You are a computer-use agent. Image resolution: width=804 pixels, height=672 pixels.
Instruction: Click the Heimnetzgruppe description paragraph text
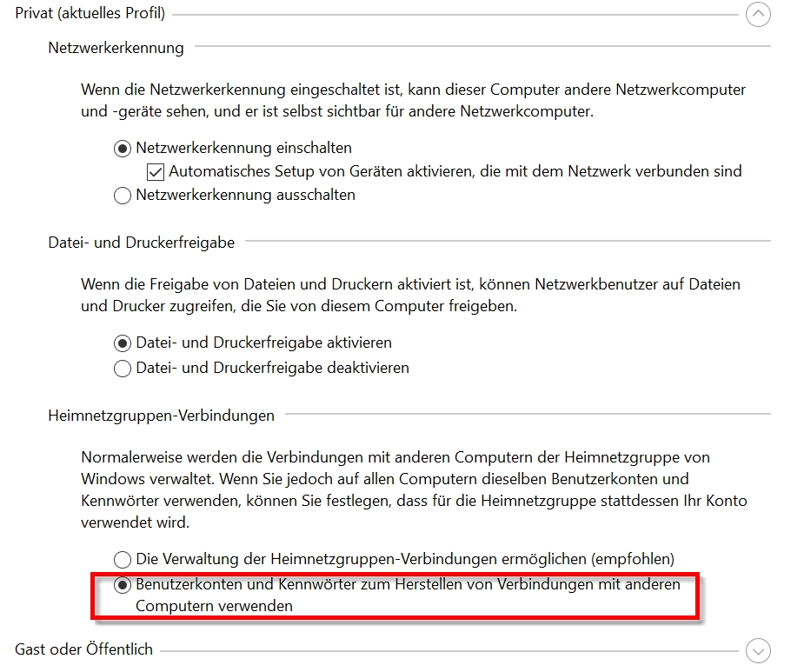coord(415,490)
